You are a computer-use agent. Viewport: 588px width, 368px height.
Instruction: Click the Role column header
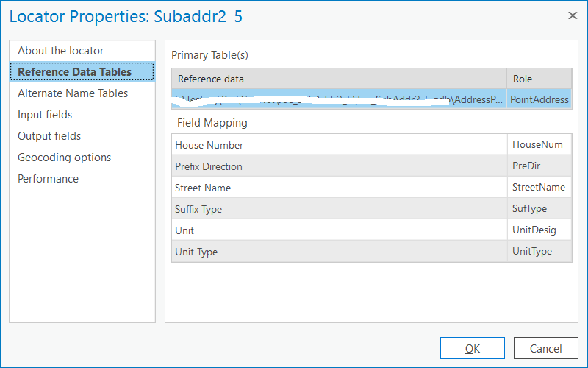click(x=539, y=79)
